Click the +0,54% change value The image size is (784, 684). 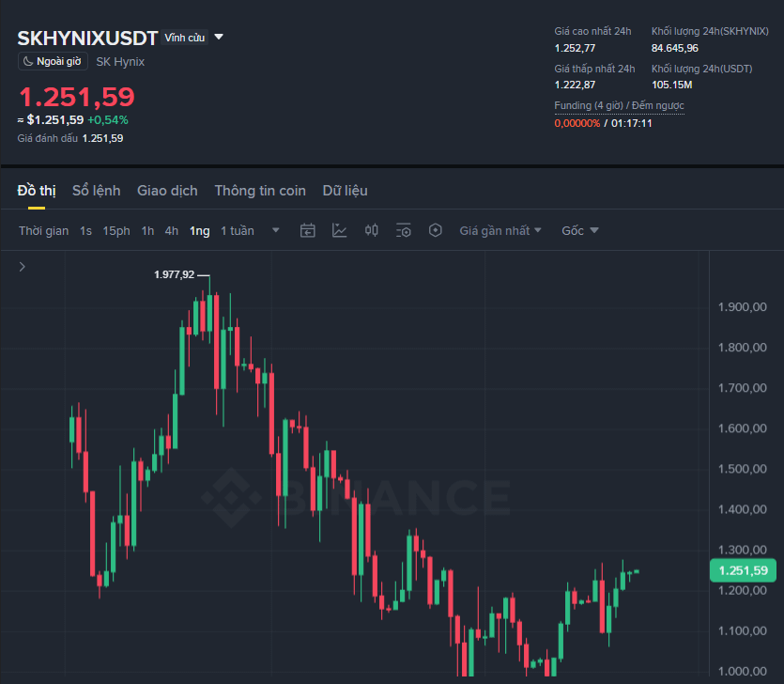pyautogui.click(x=108, y=120)
